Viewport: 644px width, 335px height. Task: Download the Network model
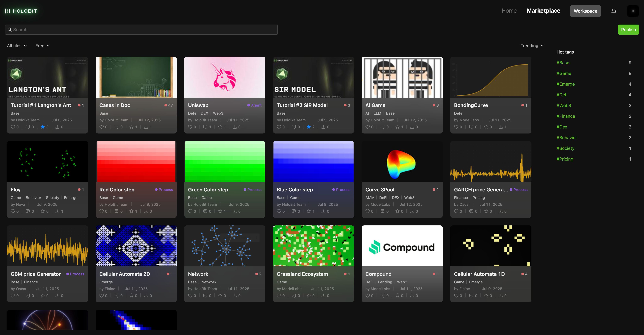click(x=235, y=296)
